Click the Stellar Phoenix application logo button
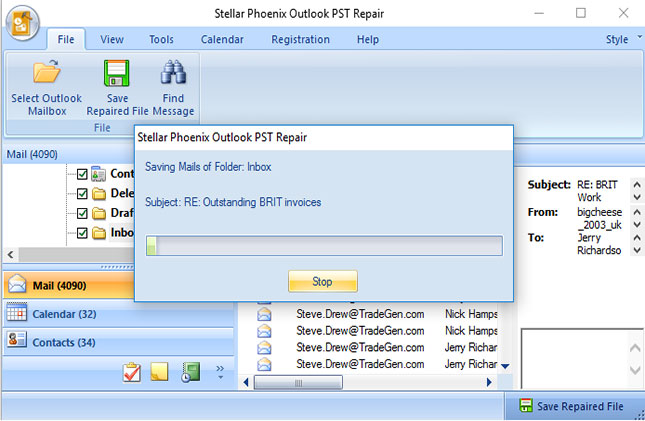The image size is (645, 421). [x=20, y=22]
